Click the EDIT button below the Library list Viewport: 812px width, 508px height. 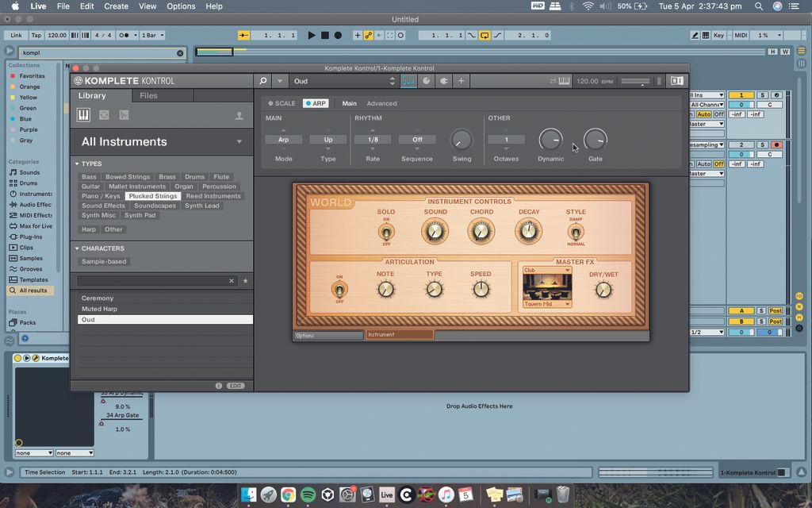click(x=235, y=384)
